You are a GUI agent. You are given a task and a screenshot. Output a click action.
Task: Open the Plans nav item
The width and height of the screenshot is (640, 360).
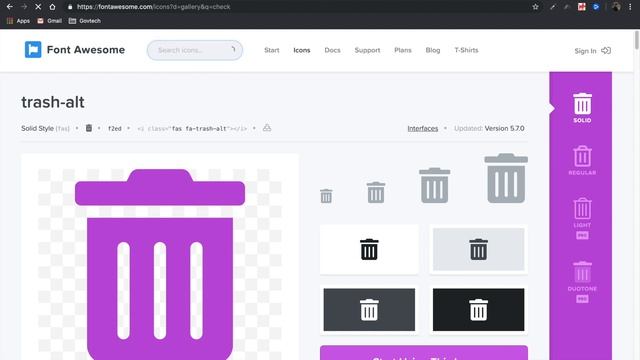pos(403,50)
